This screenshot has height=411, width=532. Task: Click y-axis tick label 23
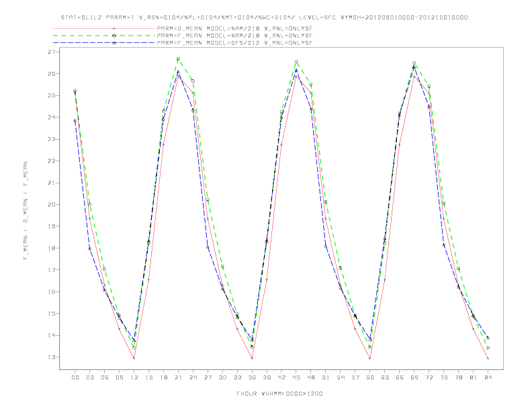pos(52,139)
